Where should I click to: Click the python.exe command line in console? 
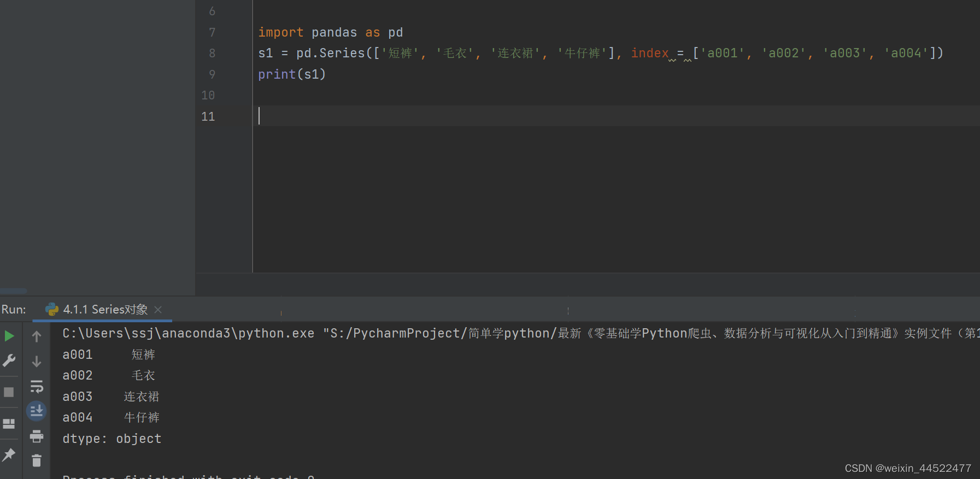click(x=520, y=334)
